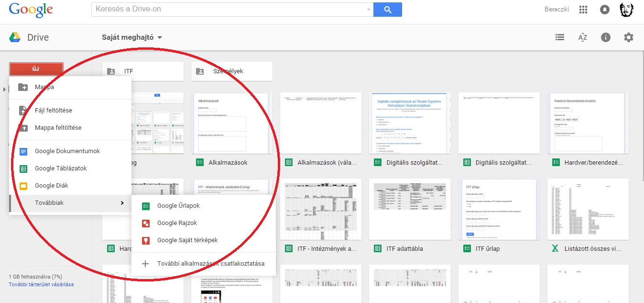Click the További tárterület vásárlása link
This screenshot has width=644, height=303.
(41, 284)
